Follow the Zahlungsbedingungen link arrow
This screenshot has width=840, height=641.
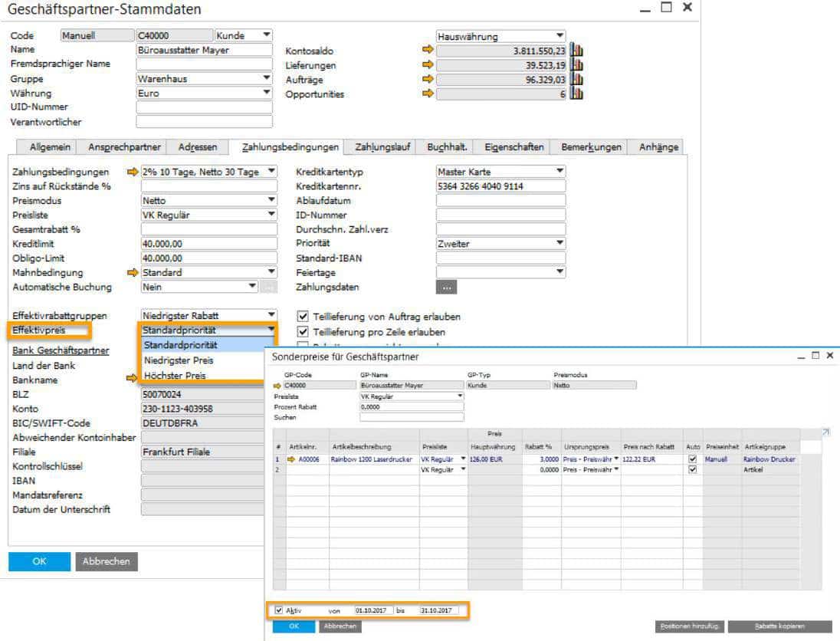133,172
